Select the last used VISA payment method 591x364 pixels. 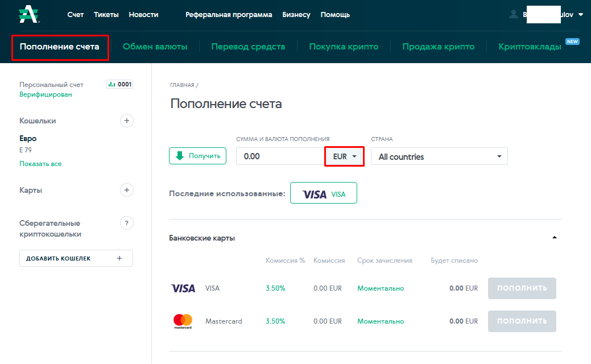(323, 193)
